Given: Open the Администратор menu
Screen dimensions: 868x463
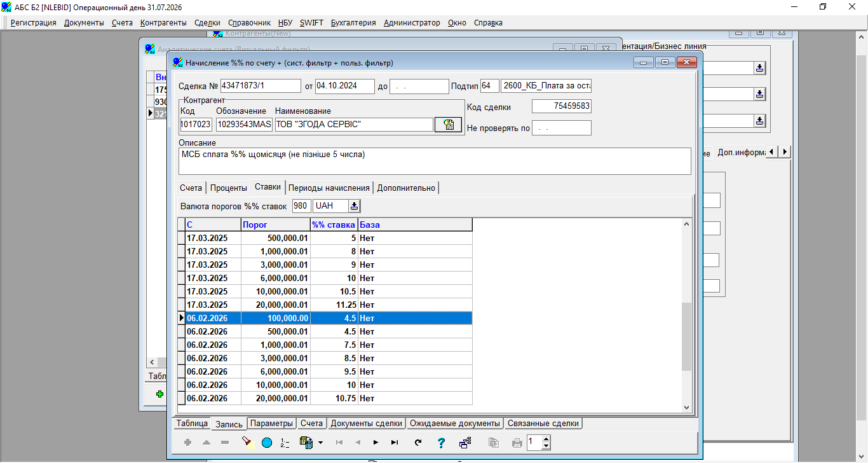Looking at the screenshot, I should click(412, 23).
